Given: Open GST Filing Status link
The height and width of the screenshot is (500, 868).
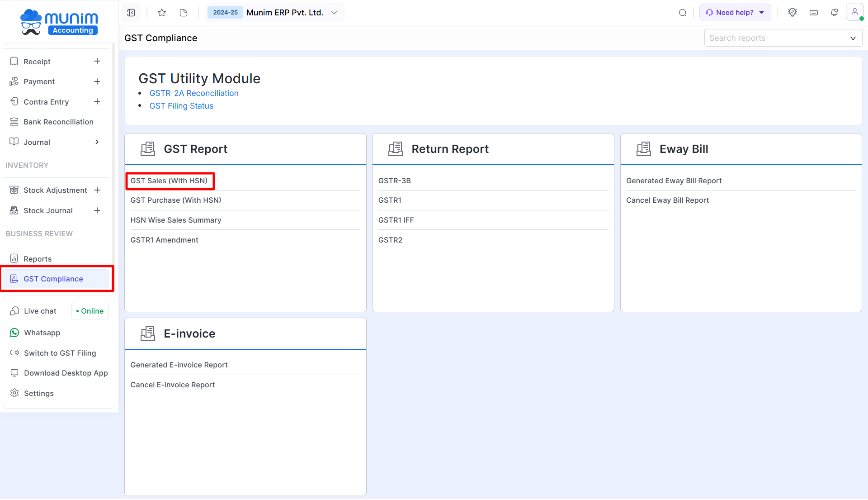Looking at the screenshot, I should point(181,106).
